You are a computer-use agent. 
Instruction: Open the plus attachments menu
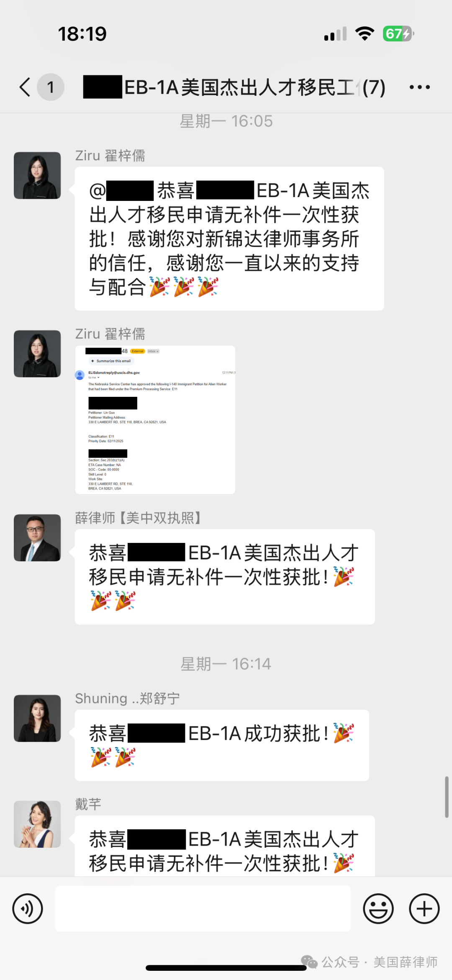click(x=424, y=909)
